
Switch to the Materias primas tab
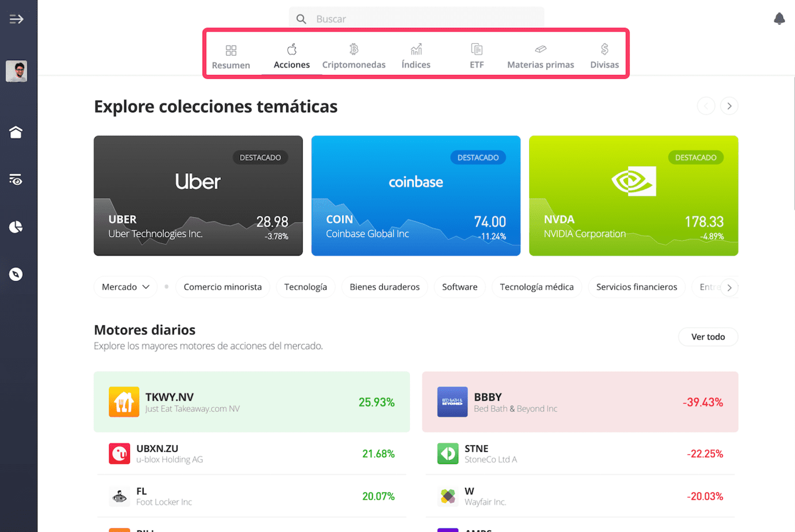pos(541,64)
